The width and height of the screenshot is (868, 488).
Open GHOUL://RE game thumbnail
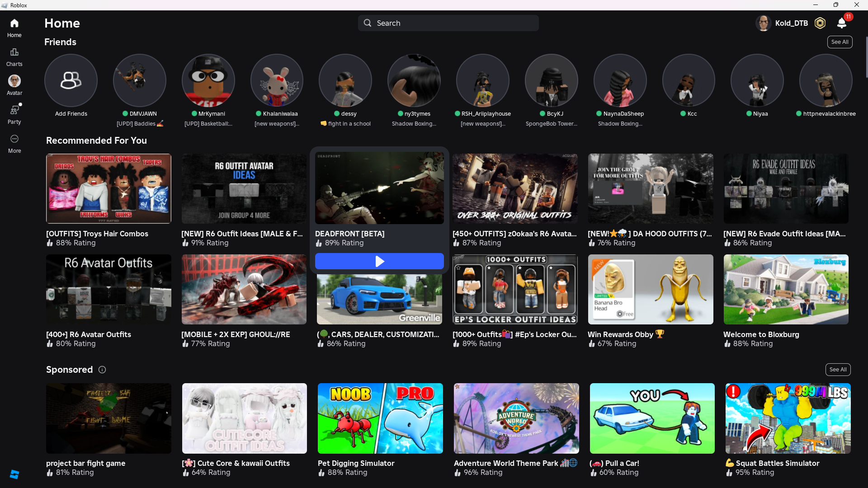pos(244,289)
